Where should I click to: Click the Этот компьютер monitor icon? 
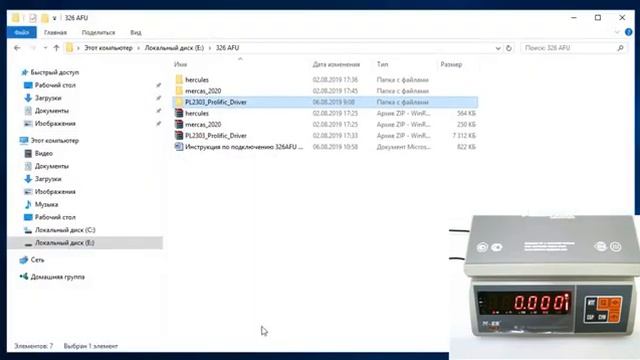(24, 140)
